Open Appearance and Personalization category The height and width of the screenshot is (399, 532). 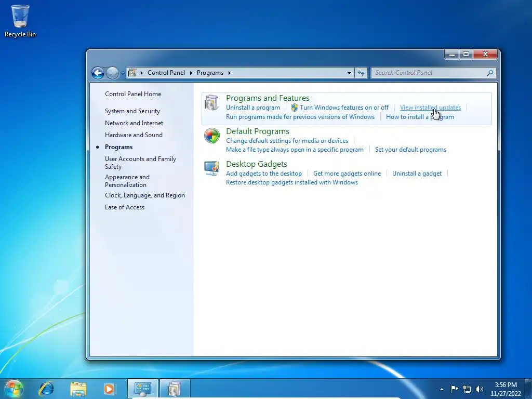pos(127,181)
